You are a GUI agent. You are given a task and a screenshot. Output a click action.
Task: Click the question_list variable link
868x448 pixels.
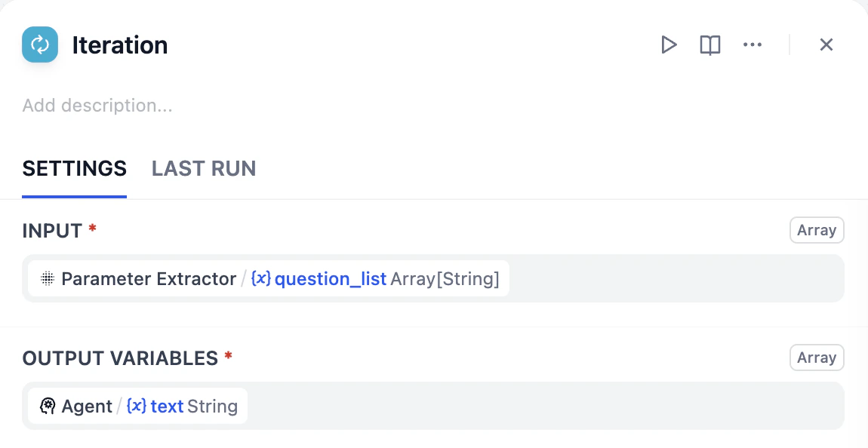pyautogui.click(x=330, y=278)
